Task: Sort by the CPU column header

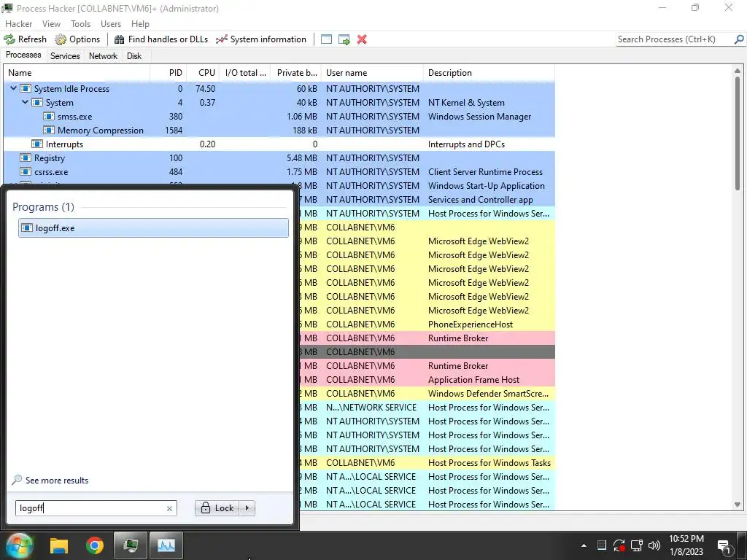Action: pyautogui.click(x=204, y=73)
